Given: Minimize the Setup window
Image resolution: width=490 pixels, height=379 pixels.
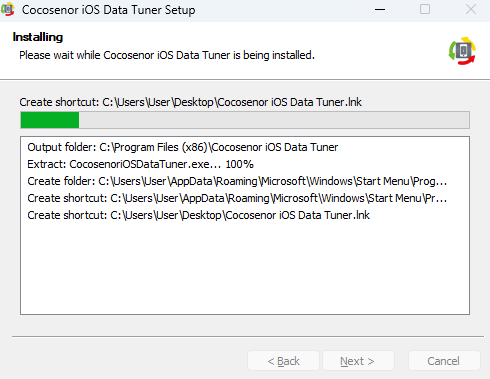Looking at the screenshot, I should pos(380,9).
